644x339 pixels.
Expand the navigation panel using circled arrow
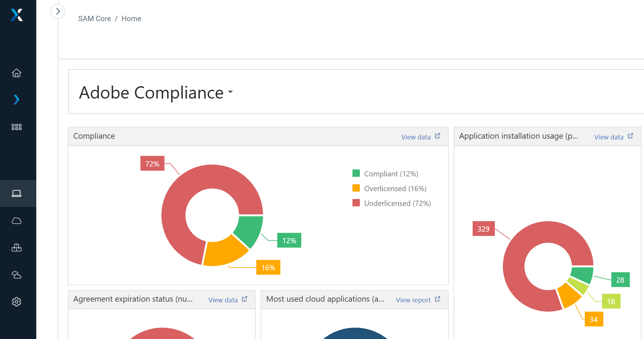pyautogui.click(x=58, y=11)
